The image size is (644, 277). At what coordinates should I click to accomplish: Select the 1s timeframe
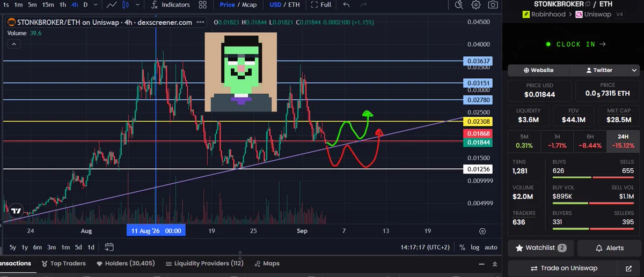coord(6,5)
